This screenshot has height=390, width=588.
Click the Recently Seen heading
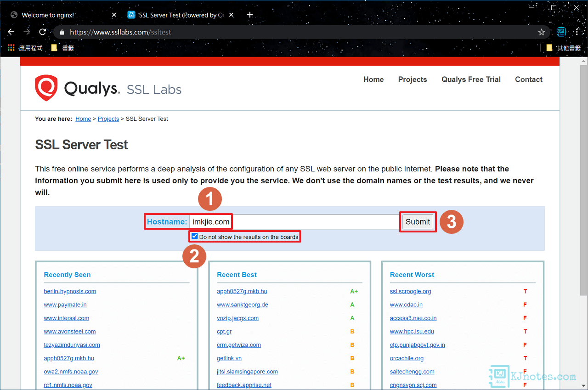67,275
